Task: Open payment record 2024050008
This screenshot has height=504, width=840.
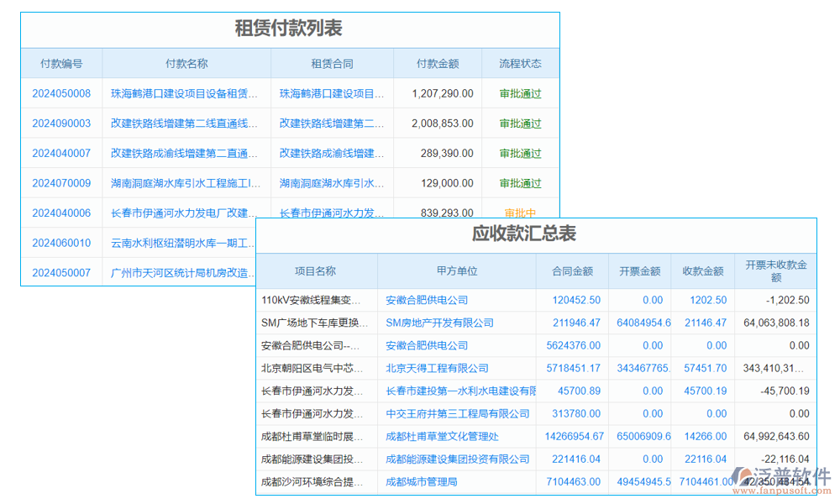Action: [62, 93]
